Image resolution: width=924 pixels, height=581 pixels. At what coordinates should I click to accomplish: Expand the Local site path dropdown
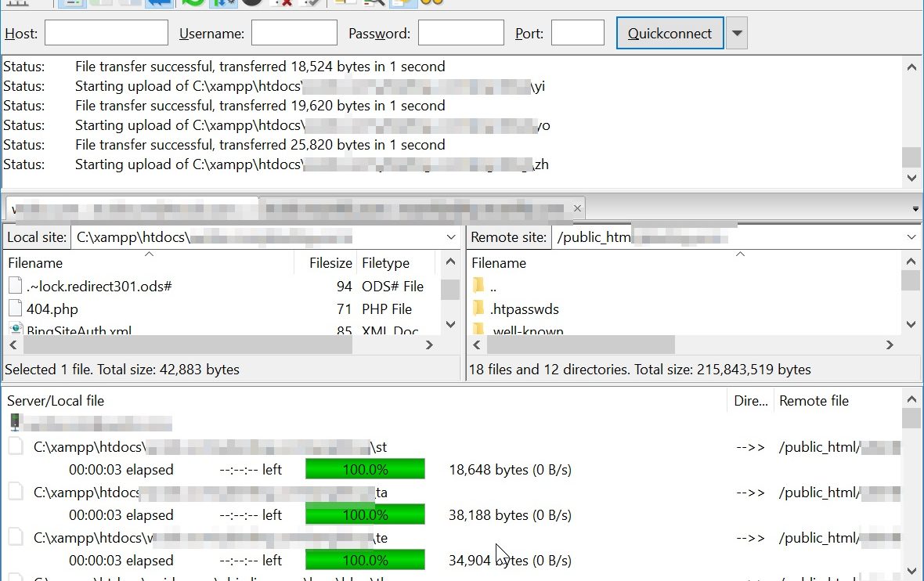tap(451, 237)
